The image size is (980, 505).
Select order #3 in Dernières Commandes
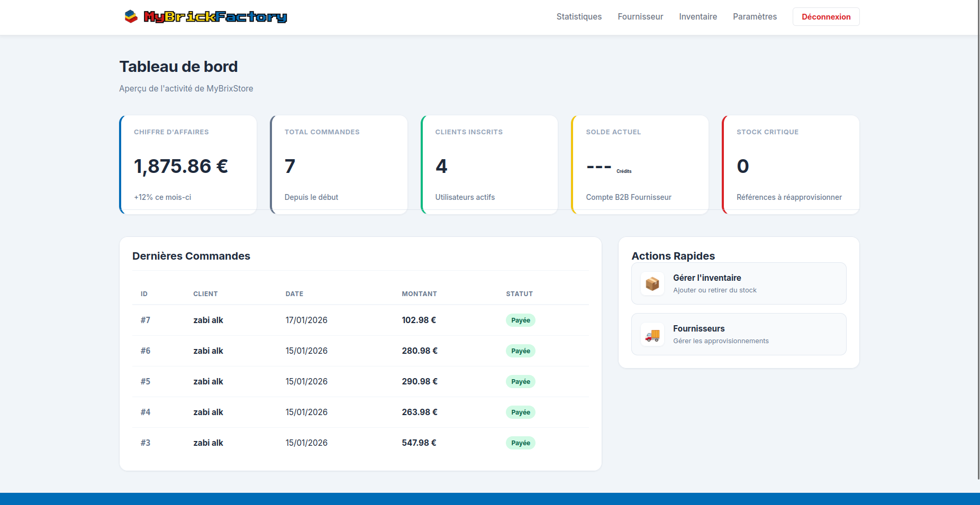pos(146,443)
